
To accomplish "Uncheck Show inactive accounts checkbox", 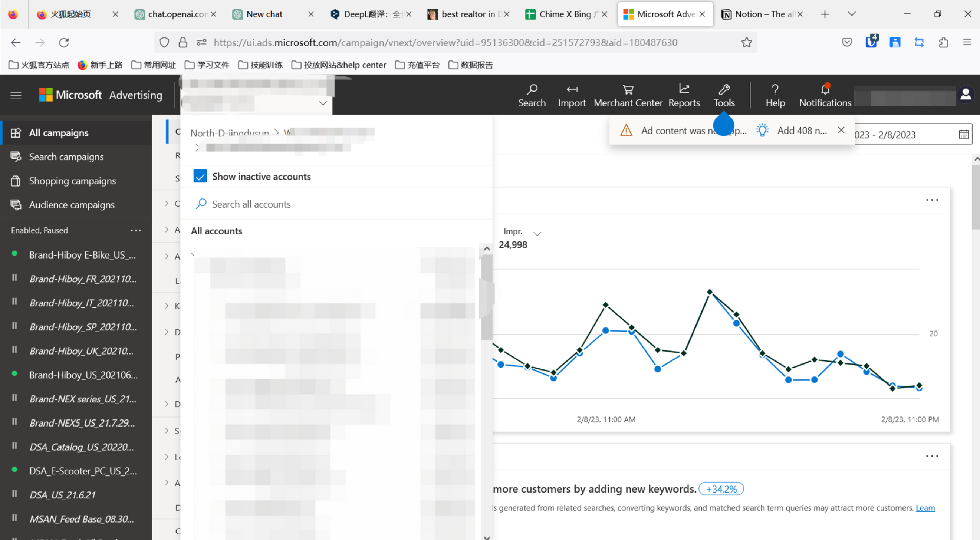I will pos(200,176).
